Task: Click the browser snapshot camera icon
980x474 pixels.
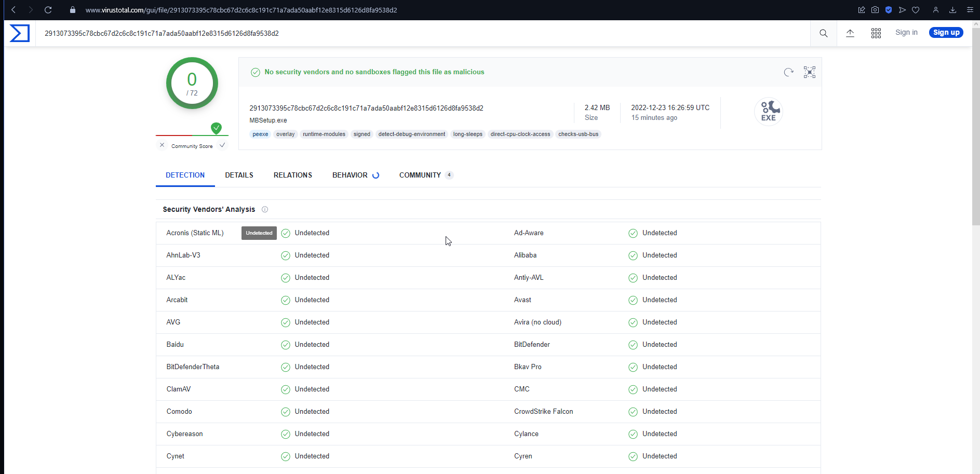Action: pyautogui.click(x=875, y=10)
